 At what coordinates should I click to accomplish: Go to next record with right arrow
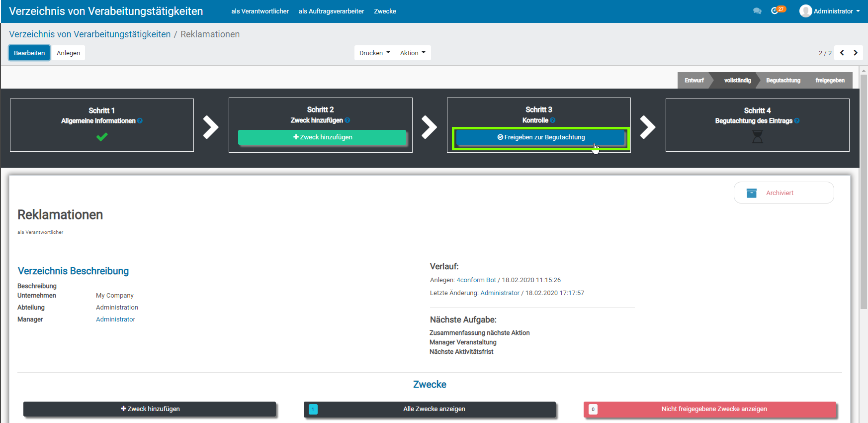coord(856,53)
